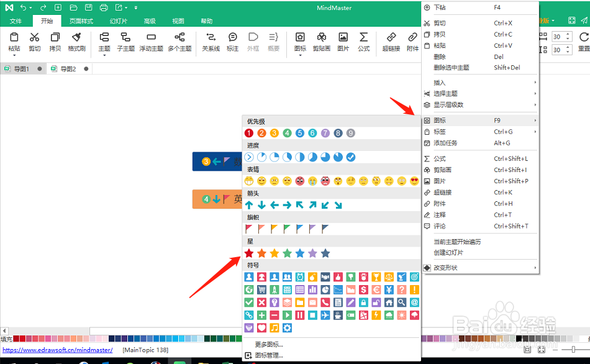The height and width of the screenshot is (364, 590).
Task: Insert the right arrow icon
Action: click(x=287, y=205)
